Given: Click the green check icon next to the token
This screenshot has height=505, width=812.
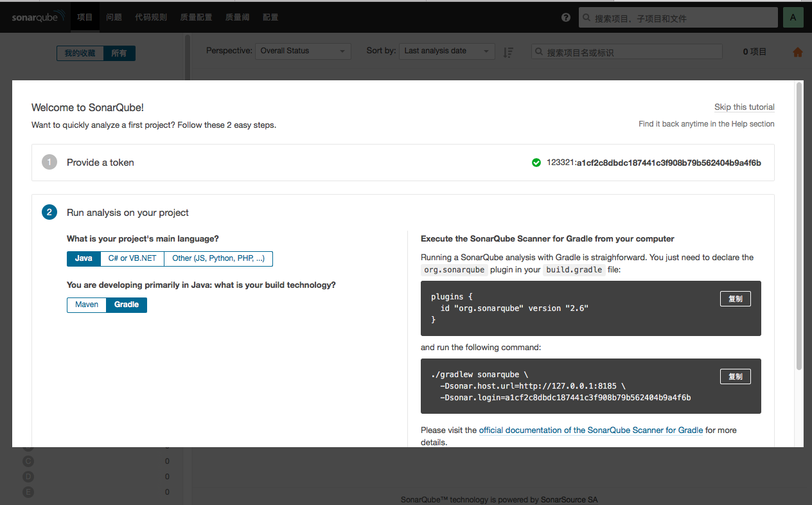Looking at the screenshot, I should (536, 163).
